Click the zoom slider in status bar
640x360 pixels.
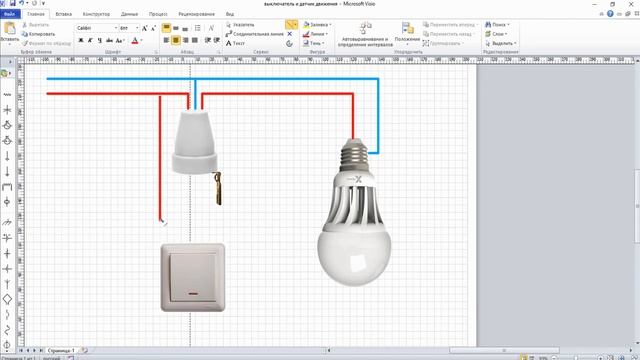(x=576, y=358)
